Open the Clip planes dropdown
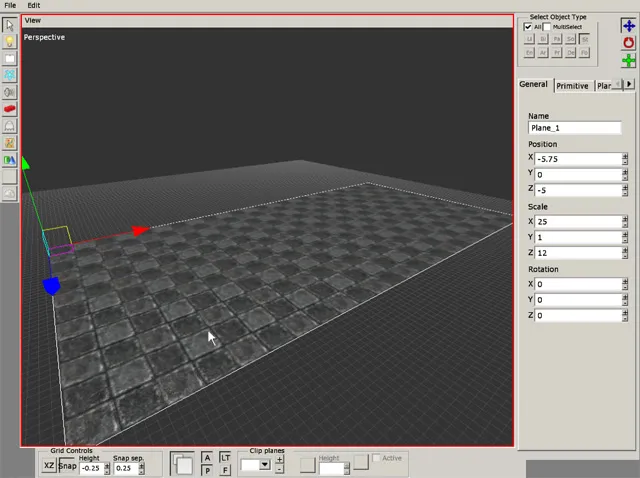Screen dimensions: 640x478 [265, 465]
